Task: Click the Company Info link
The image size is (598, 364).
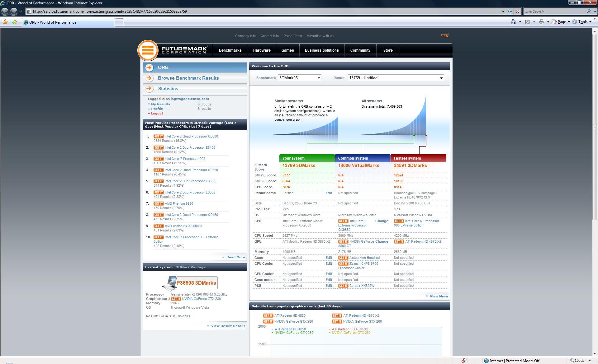Action: 245,36
